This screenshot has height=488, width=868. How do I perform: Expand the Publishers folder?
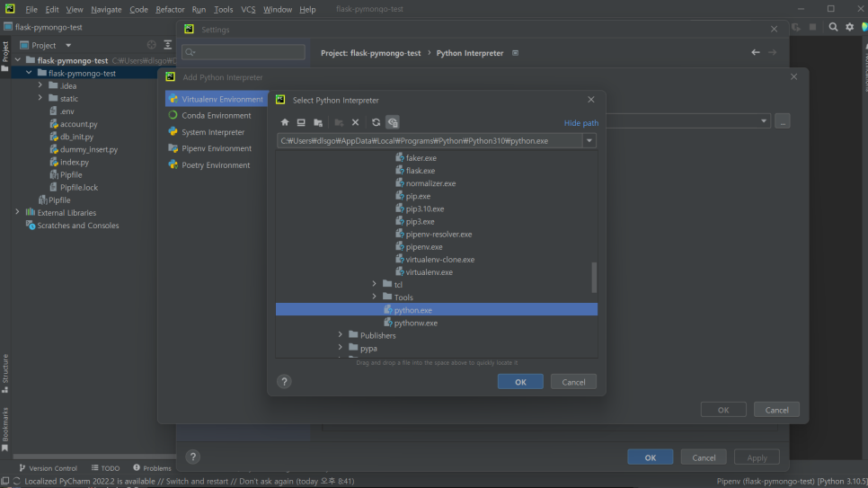click(x=341, y=335)
